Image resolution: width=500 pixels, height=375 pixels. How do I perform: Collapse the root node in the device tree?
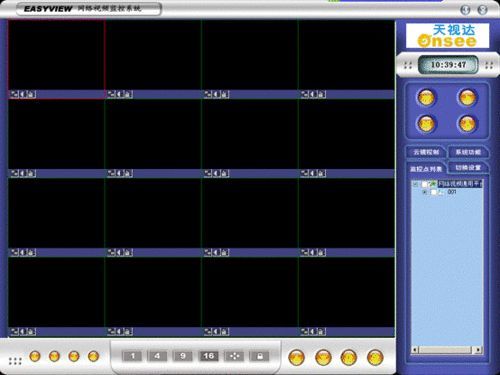click(415, 184)
